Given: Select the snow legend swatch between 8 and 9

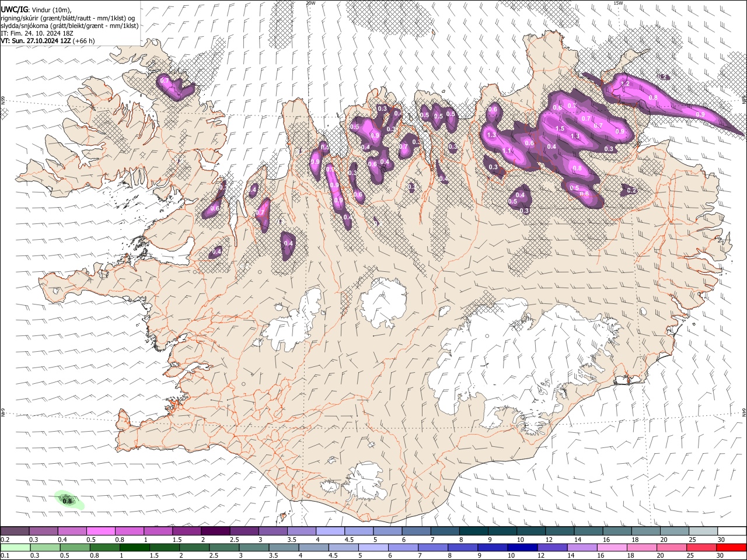Looking at the screenshot, I should tap(474, 531).
